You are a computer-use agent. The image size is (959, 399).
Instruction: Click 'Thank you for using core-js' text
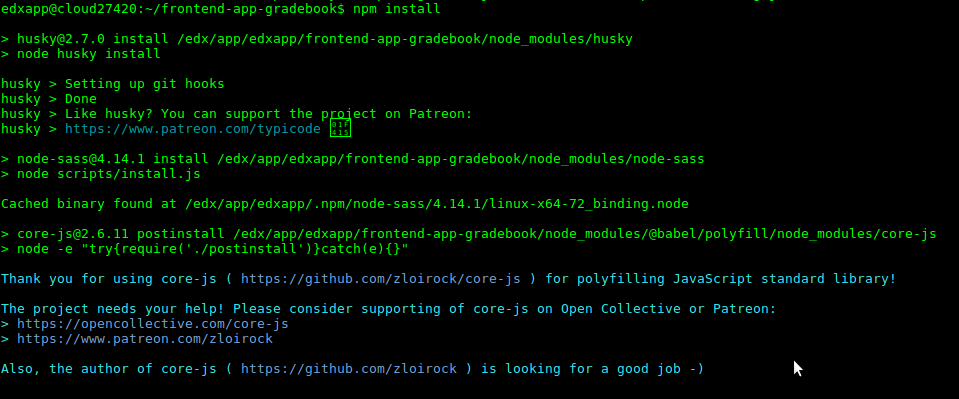[109, 278]
